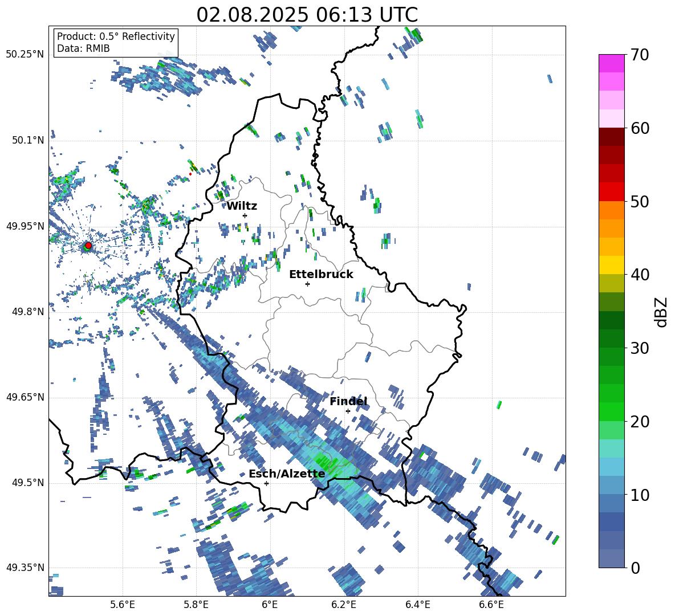Viewport: 675px width, 616px height.
Task: Click the 6.6°E longitude label
Action: (x=491, y=605)
